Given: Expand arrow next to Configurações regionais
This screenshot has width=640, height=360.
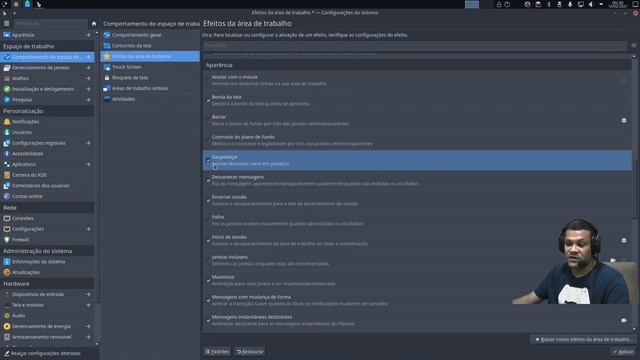Looking at the screenshot, I should (89, 143).
